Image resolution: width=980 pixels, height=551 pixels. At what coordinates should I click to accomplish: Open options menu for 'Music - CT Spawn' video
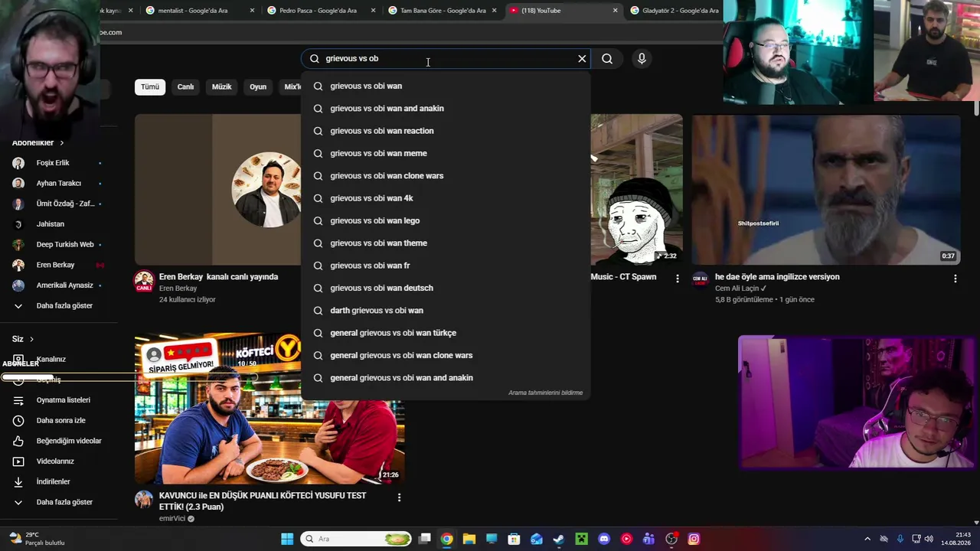coord(677,279)
